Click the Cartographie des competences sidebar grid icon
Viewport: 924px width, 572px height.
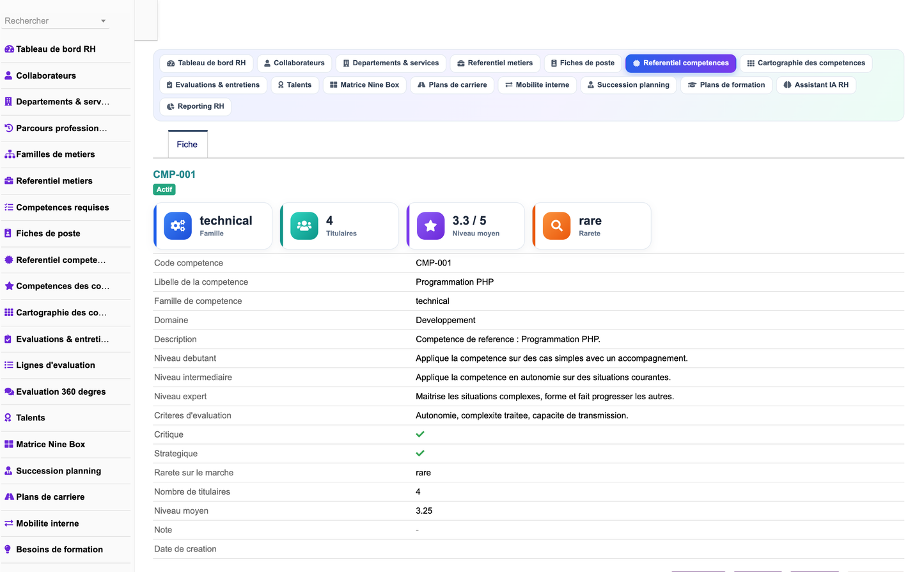point(9,312)
